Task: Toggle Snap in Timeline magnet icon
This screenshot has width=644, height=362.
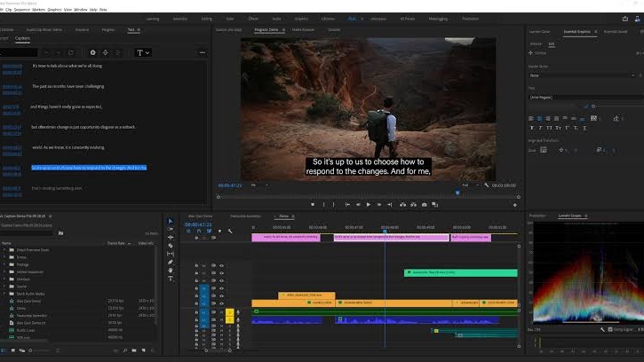Action: coord(199,231)
